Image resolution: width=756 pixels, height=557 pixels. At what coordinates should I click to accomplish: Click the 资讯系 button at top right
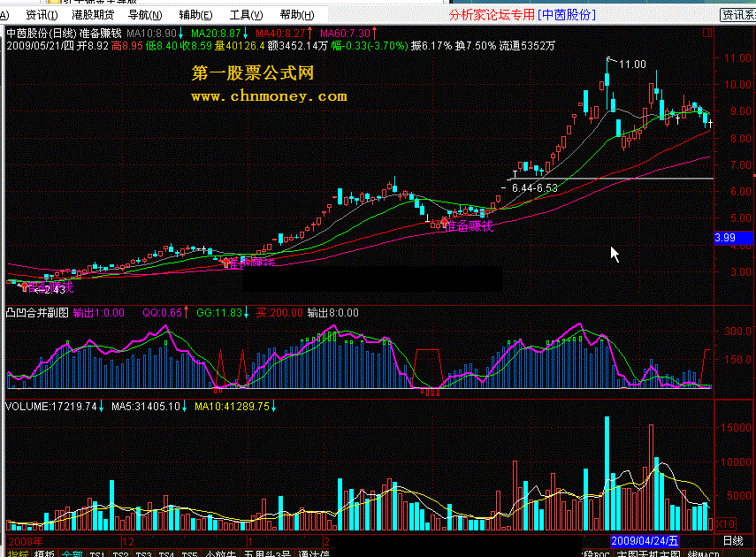[738, 15]
